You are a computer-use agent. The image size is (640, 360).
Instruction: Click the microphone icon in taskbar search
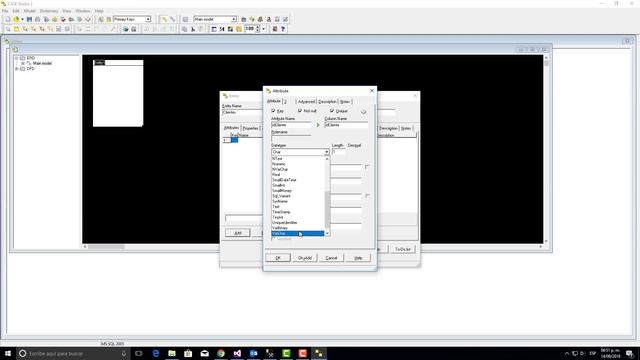[x=124, y=353]
